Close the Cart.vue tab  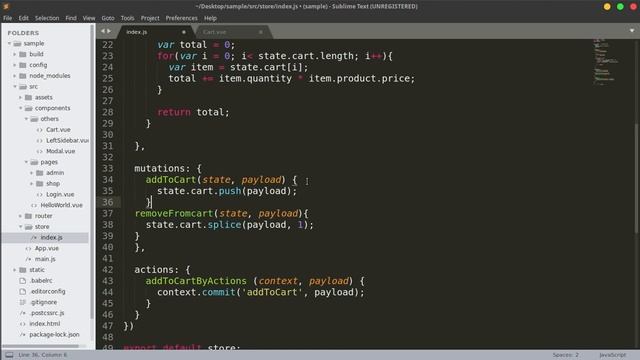(x=261, y=32)
